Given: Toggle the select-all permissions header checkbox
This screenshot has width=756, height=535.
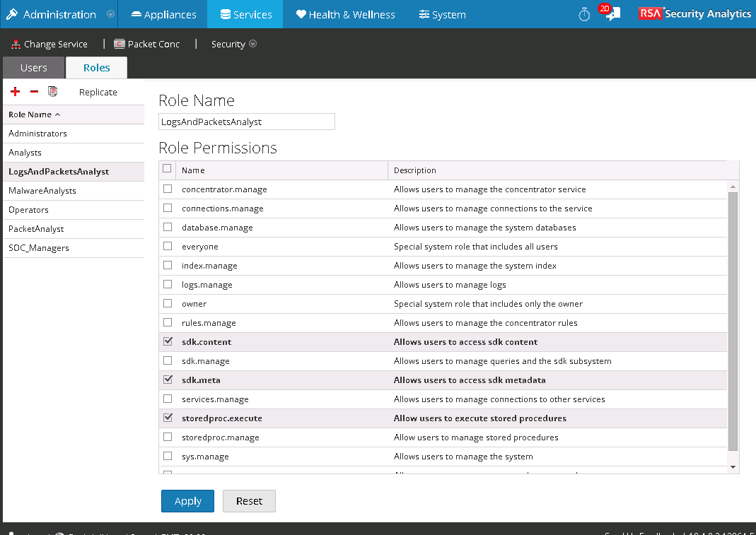Looking at the screenshot, I should pos(167,169).
